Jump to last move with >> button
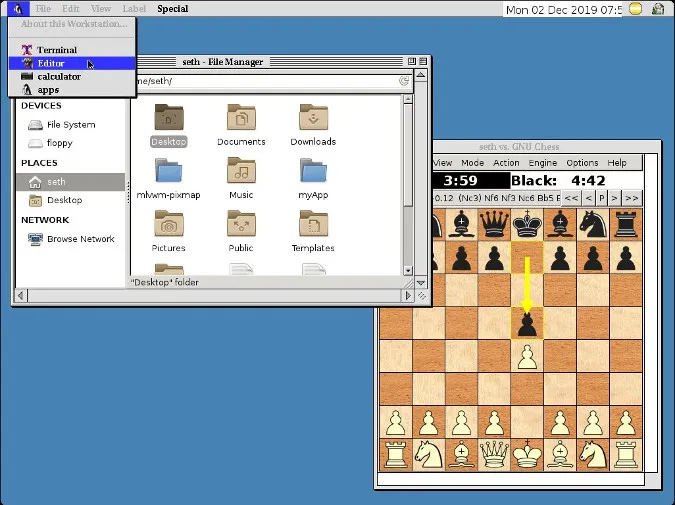The height and width of the screenshot is (505, 675). click(x=631, y=198)
